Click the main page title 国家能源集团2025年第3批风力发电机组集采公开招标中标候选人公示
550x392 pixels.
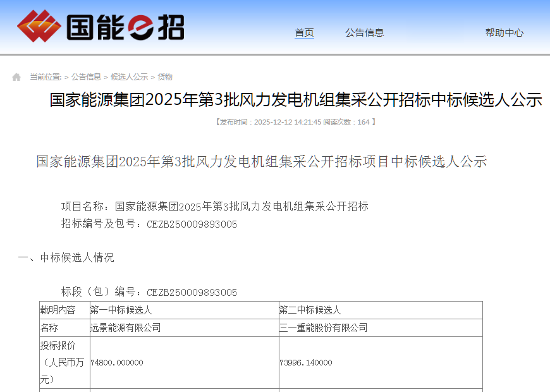point(296,100)
